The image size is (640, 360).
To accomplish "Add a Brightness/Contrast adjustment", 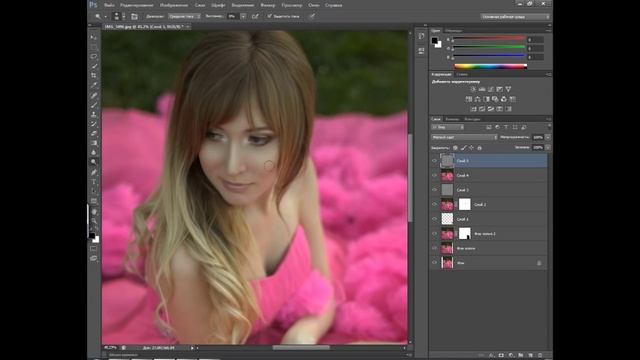I will coord(473,89).
